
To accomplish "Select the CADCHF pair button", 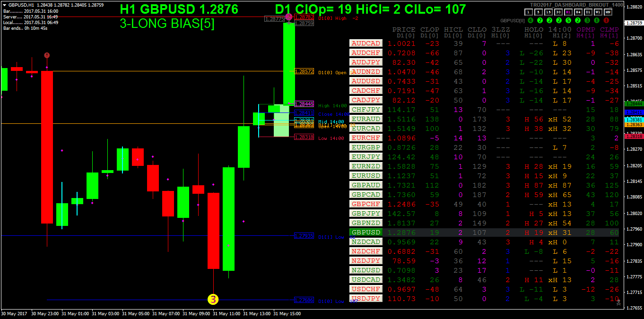I will tap(366, 90).
